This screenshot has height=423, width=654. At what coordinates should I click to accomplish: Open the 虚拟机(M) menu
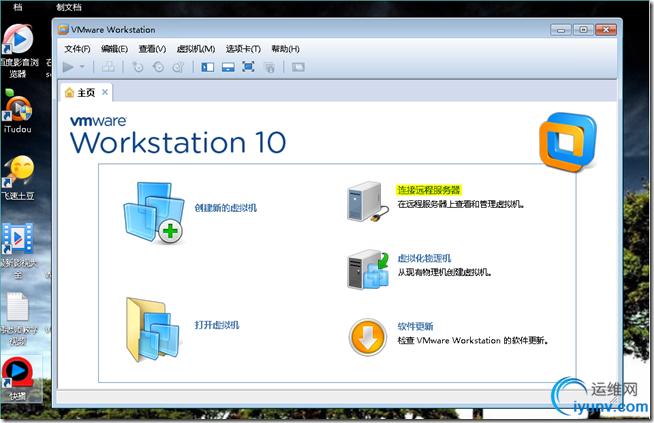pos(196,49)
